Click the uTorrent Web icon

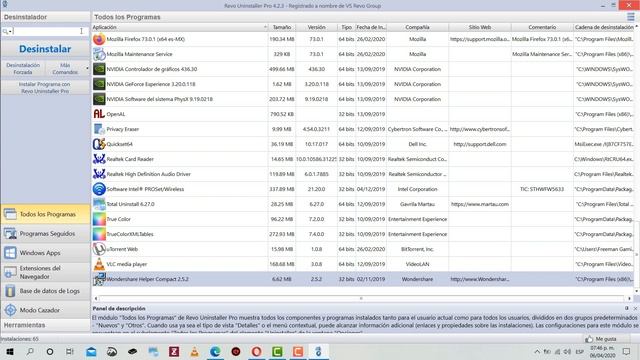coord(99,249)
